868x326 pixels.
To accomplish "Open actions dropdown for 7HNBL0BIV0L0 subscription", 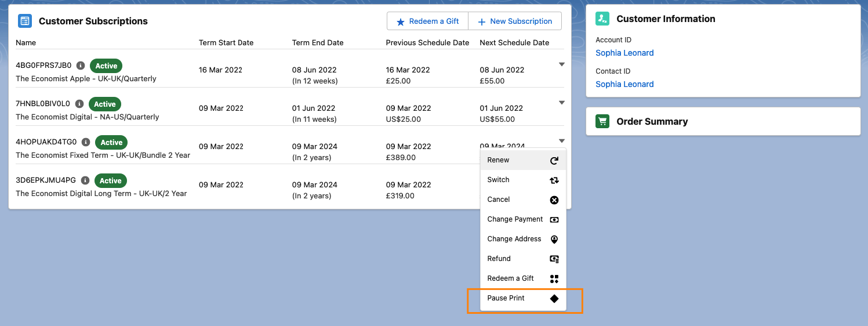I will pyautogui.click(x=561, y=103).
